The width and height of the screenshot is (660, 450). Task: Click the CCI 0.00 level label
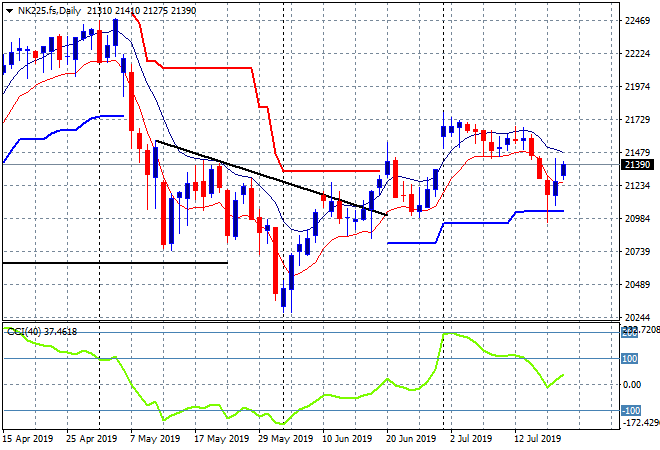click(632, 384)
